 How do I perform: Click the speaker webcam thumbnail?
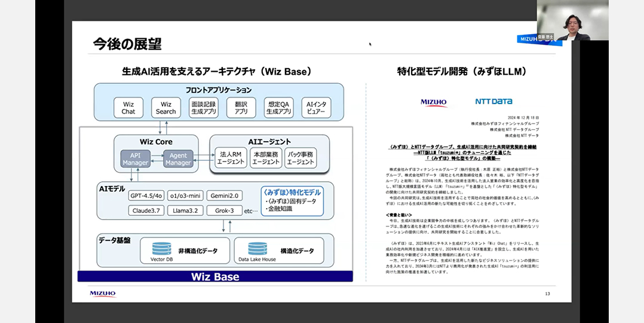572,20
